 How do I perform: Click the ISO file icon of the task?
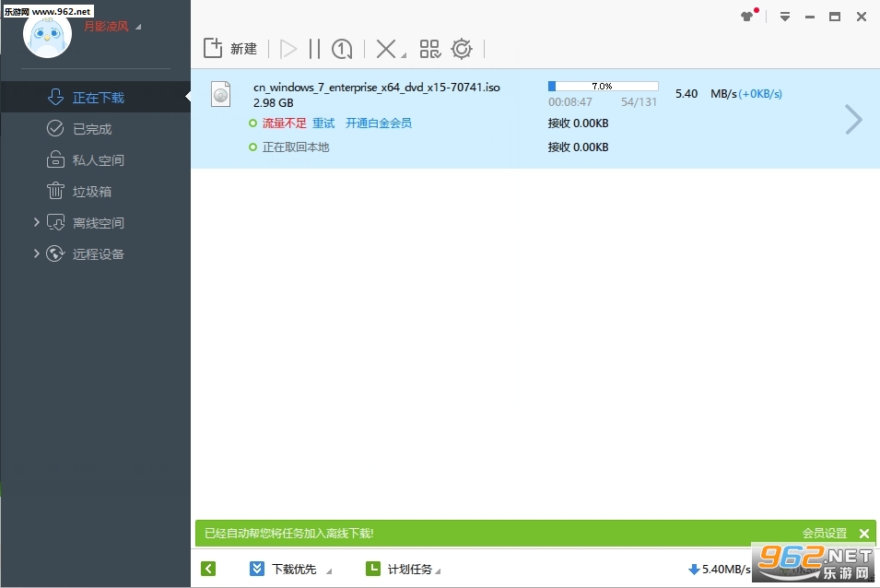220,94
